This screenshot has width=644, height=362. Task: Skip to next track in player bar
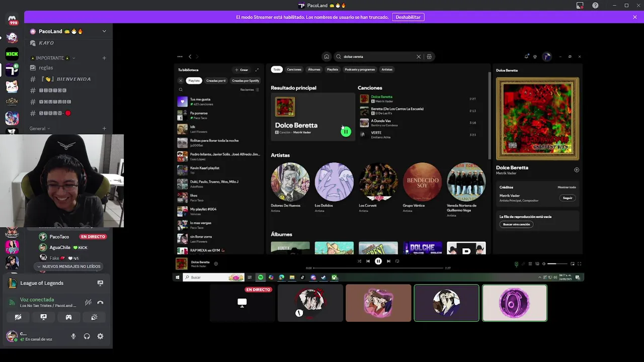click(388, 261)
